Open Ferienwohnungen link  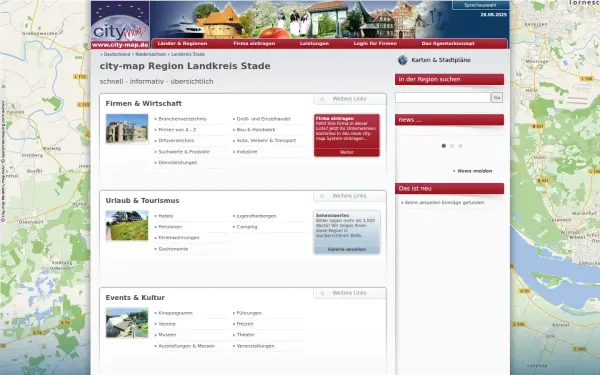[x=179, y=238]
